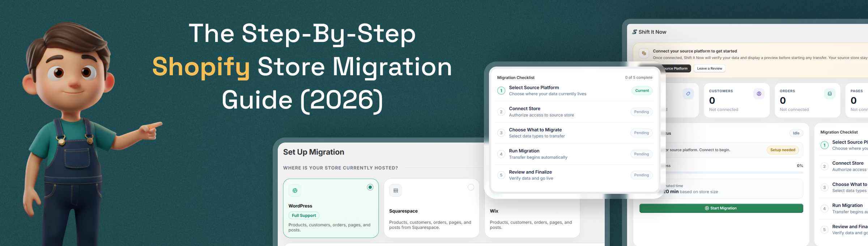Click step 1 circle in dashboard Migration Checklist
This screenshot has width=868, height=246.
825,145
